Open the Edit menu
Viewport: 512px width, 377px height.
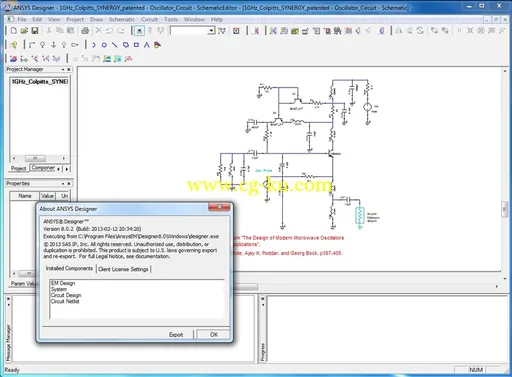[37, 19]
